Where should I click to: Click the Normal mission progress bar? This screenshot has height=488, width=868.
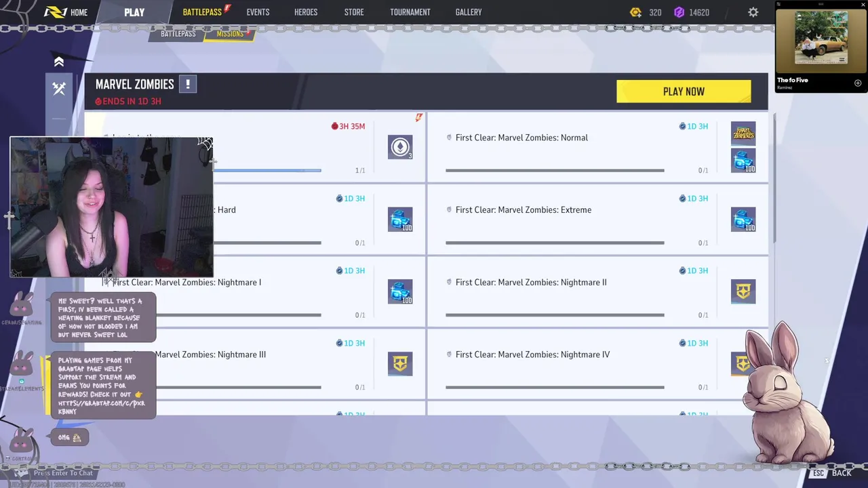555,170
